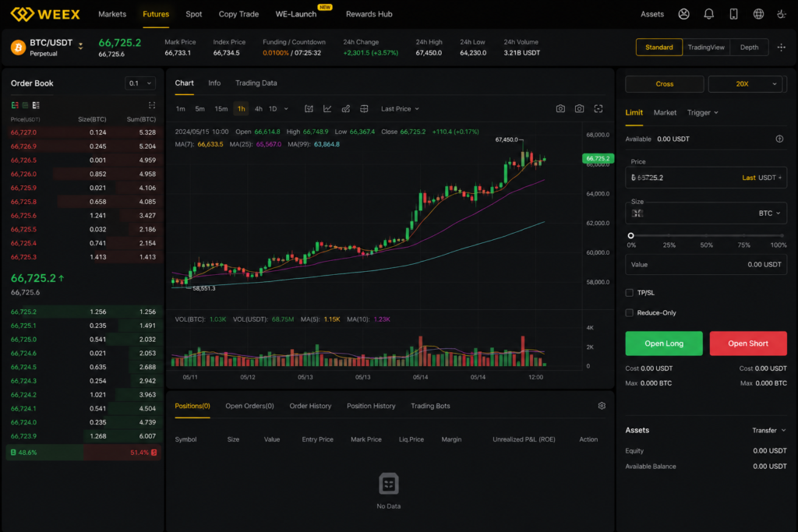Select the Market order type

click(665, 113)
